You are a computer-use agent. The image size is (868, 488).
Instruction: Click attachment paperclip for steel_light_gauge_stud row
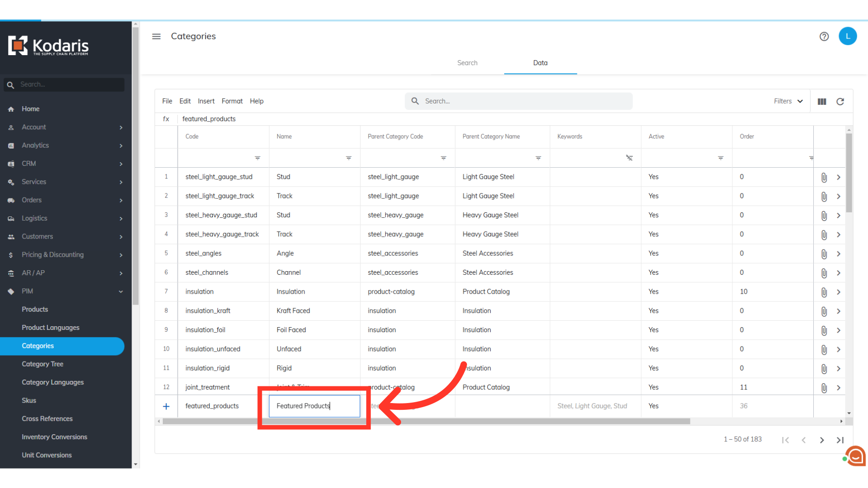[824, 177]
